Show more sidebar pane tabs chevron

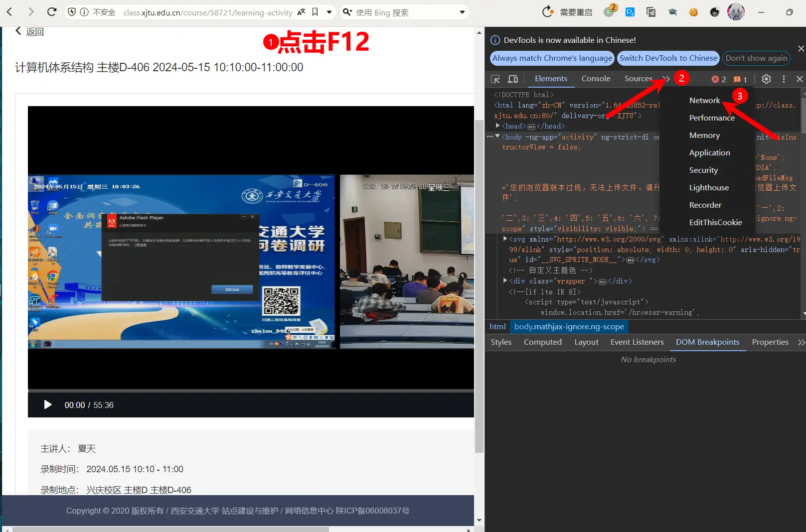point(801,342)
